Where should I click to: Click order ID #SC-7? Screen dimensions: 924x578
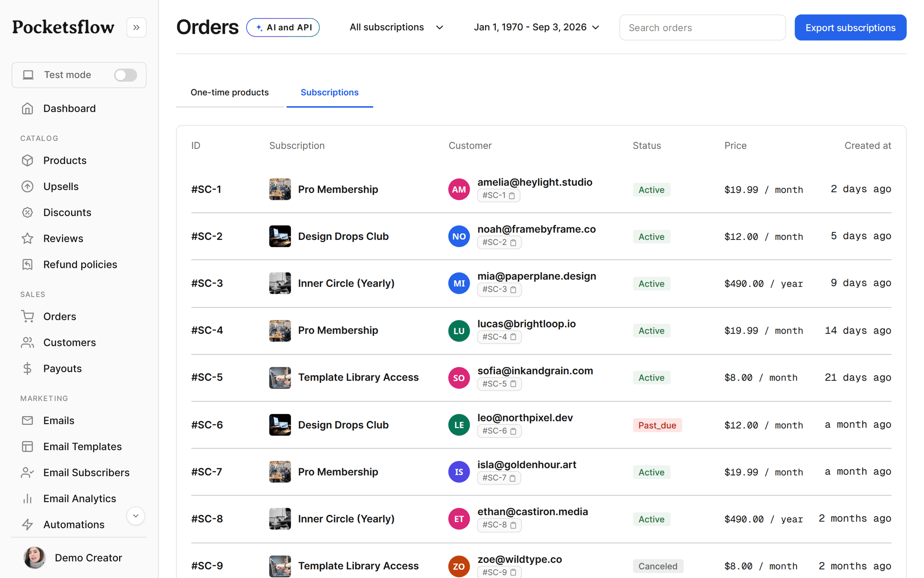tap(207, 471)
